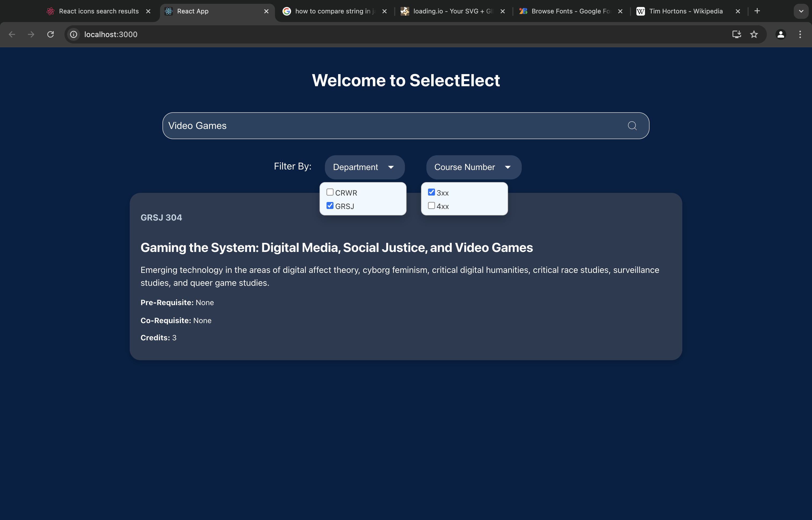812x520 pixels.
Task: Reload the page with refresh icon
Action: tap(51, 34)
